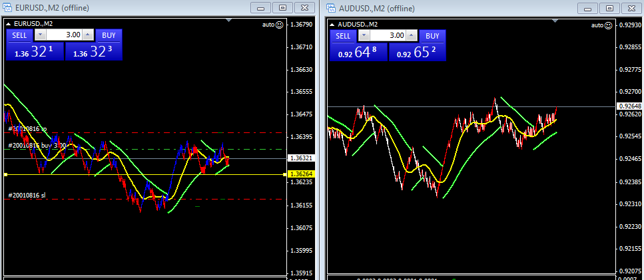Image resolution: width=644 pixels, height=280 pixels.
Task: Click SELL button in AUDUSD chart
Action: (x=343, y=36)
